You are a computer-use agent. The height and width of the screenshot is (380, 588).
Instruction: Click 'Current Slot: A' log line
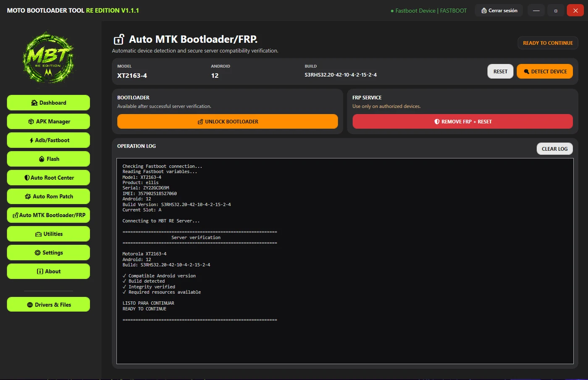pyautogui.click(x=142, y=210)
